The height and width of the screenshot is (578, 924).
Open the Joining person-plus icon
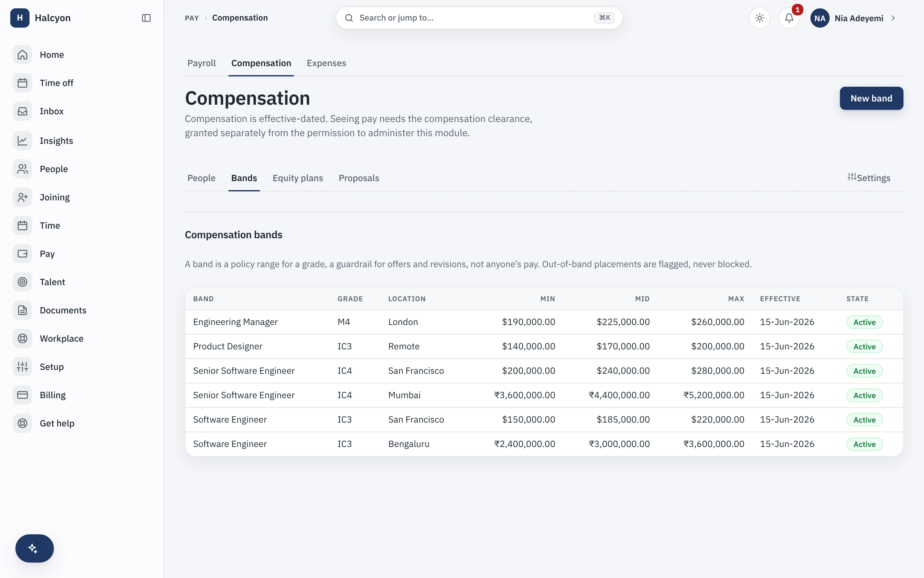(22, 197)
